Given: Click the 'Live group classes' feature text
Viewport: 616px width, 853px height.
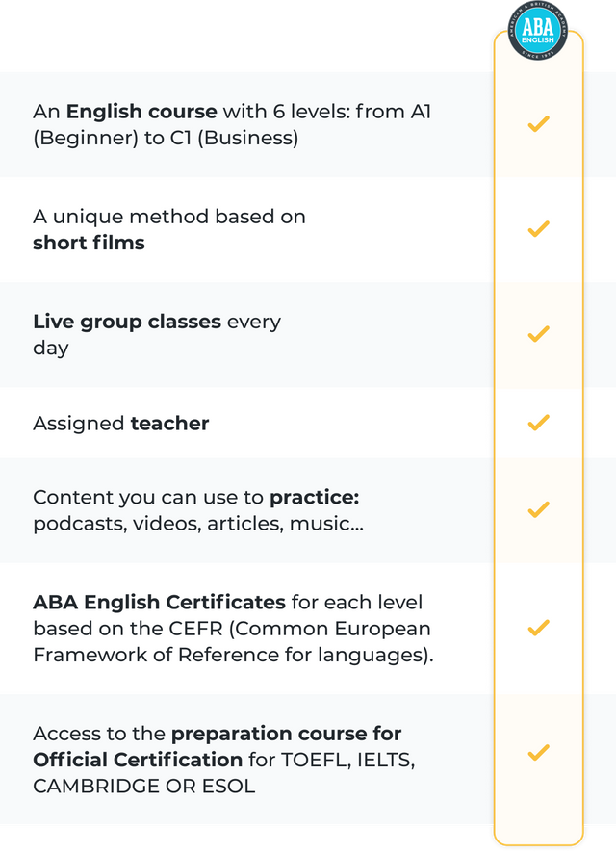Looking at the screenshot, I should click(127, 323).
